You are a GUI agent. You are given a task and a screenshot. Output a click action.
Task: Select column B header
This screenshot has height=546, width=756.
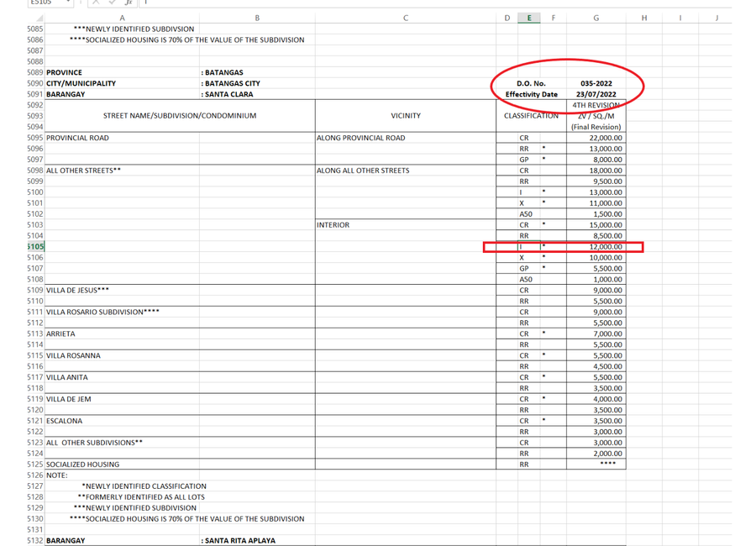click(x=257, y=18)
